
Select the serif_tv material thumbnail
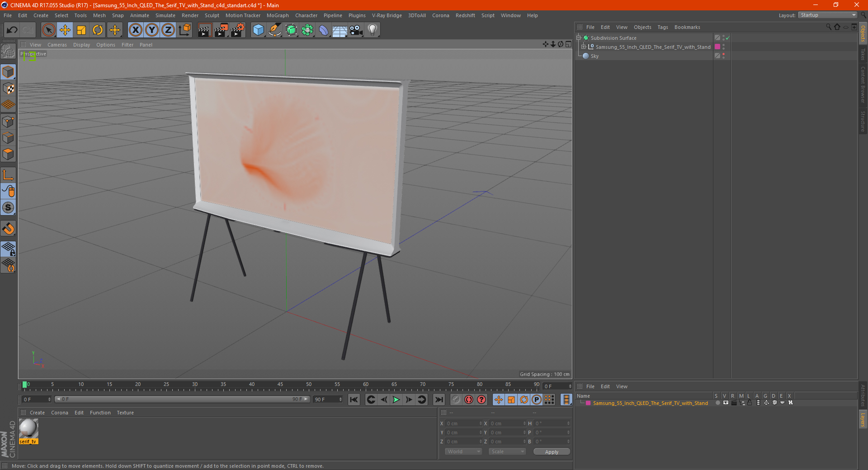click(28, 428)
